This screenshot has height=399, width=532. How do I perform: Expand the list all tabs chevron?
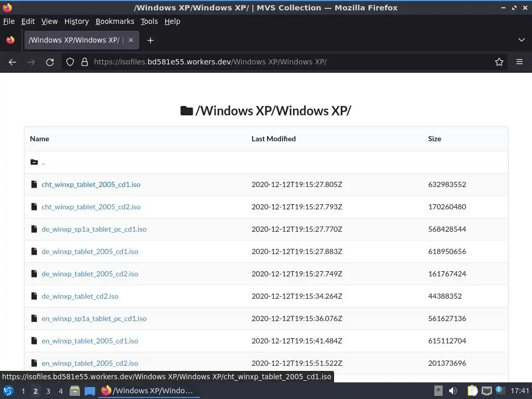pyautogui.click(x=522, y=40)
